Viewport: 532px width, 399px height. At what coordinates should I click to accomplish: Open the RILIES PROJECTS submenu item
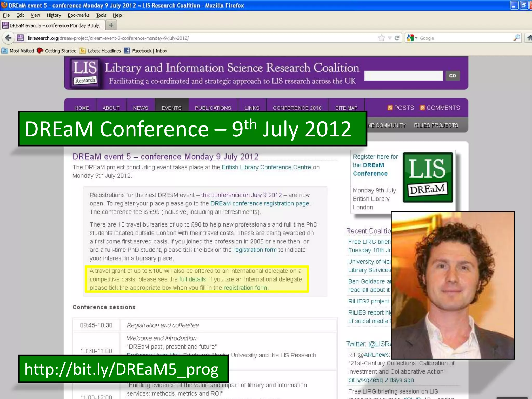436,125
